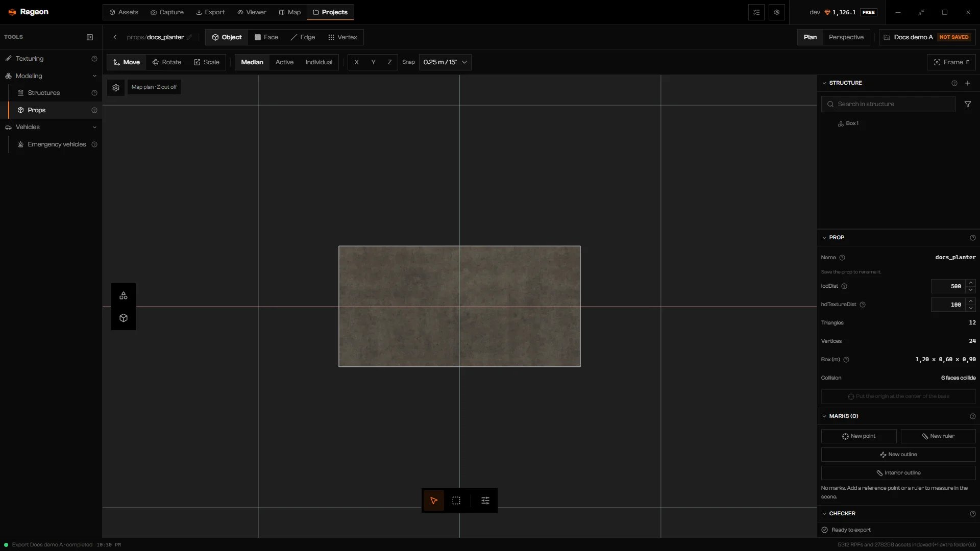980x551 pixels.
Task: Click the shapes icon in the viewport side toolbar
Action: tap(124, 295)
